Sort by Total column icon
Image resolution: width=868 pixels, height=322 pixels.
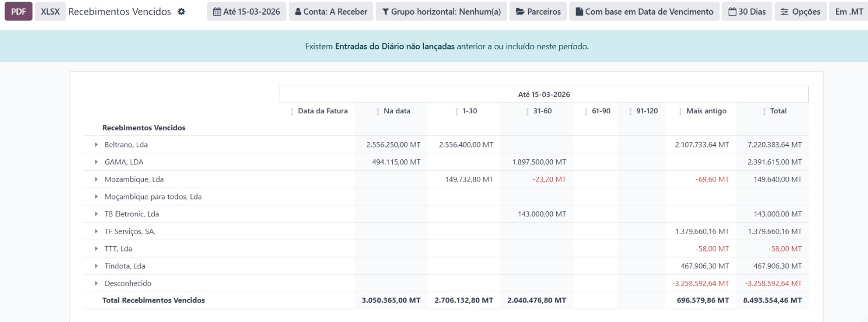click(x=764, y=111)
